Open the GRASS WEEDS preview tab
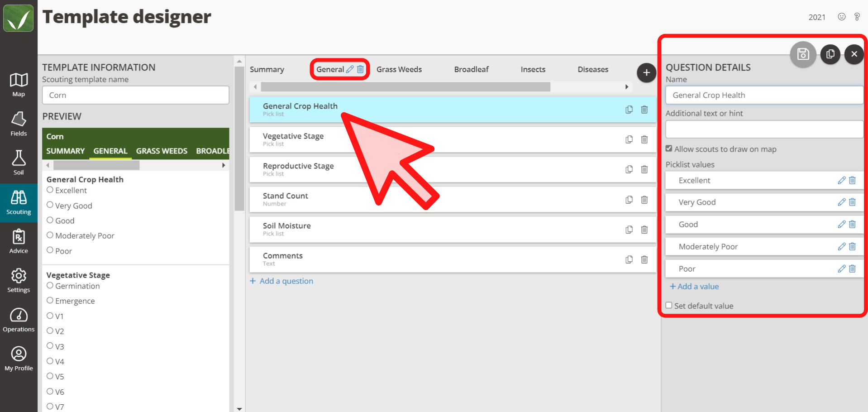The width and height of the screenshot is (868, 412). pos(162,151)
